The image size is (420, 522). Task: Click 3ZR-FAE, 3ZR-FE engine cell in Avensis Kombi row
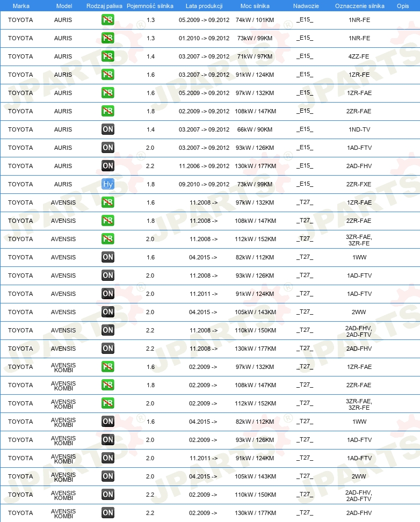pos(359,404)
